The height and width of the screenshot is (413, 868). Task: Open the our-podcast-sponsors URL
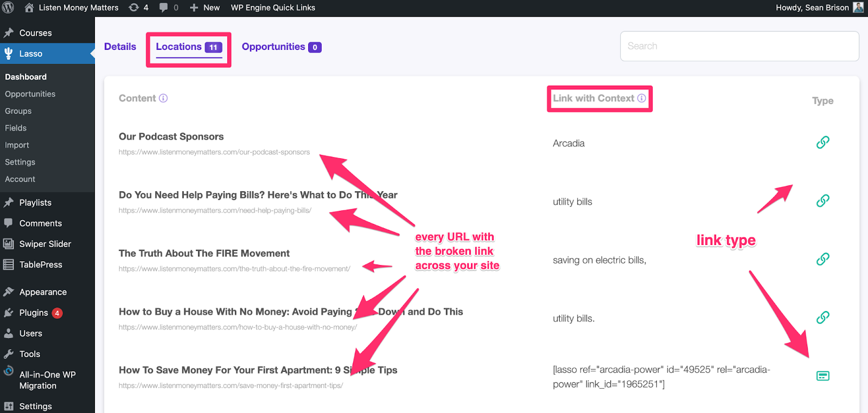click(214, 152)
